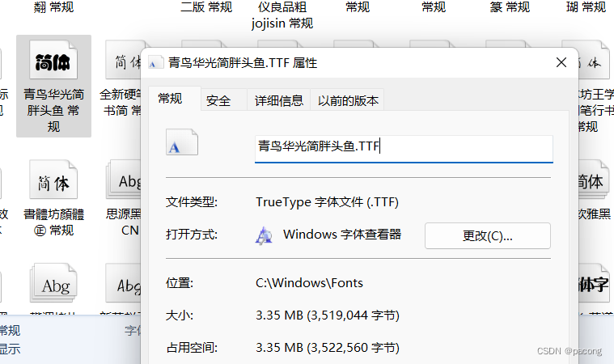The width and height of the screenshot is (614, 364).
Task: Click the 3.35 MB (3,519,044 字节) size value
Action: click(328, 315)
